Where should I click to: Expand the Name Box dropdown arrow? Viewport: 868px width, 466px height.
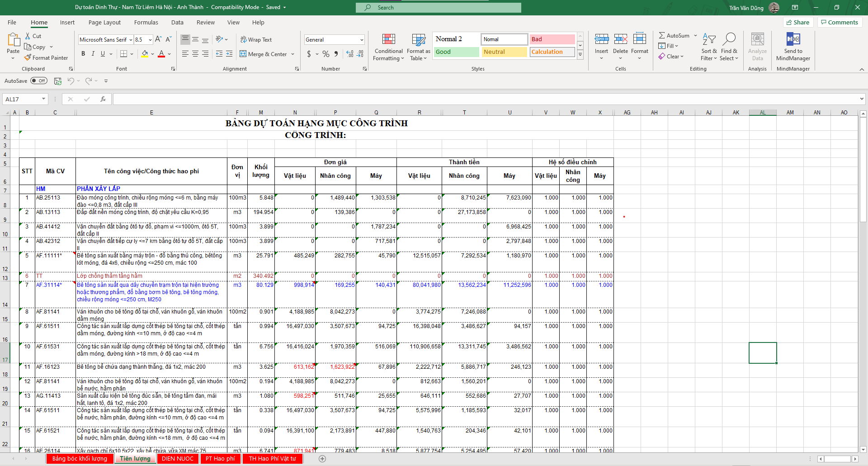pyautogui.click(x=43, y=99)
